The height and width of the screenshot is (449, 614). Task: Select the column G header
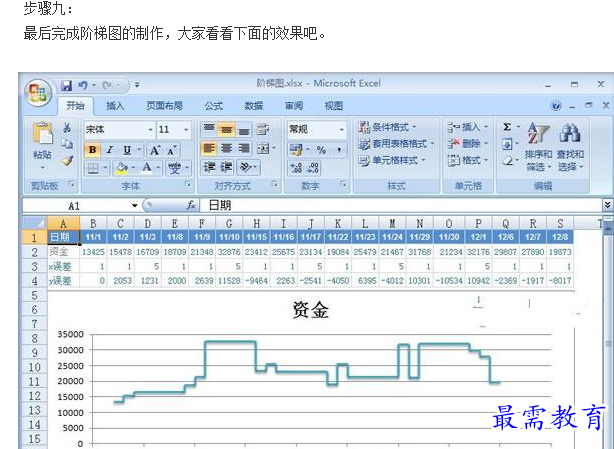[229, 224]
